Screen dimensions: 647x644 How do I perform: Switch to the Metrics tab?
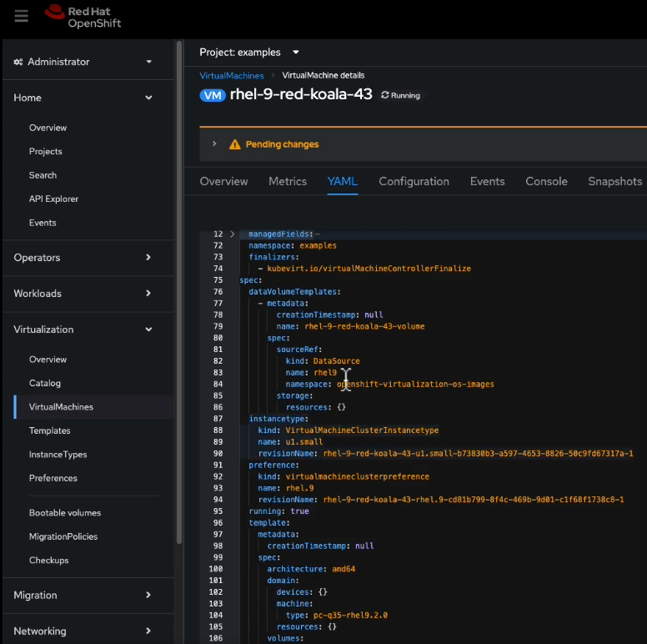click(x=288, y=182)
